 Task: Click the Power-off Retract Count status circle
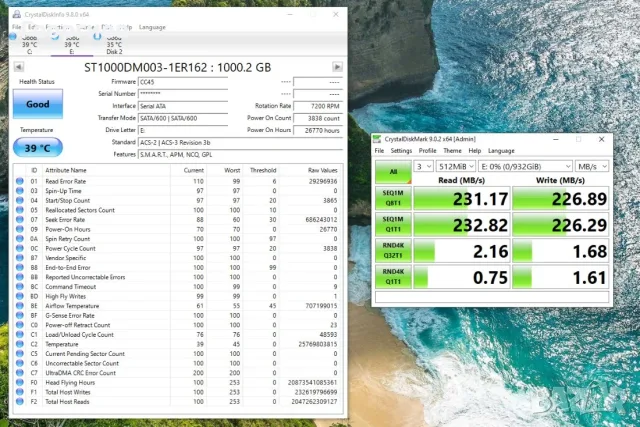click(20, 325)
